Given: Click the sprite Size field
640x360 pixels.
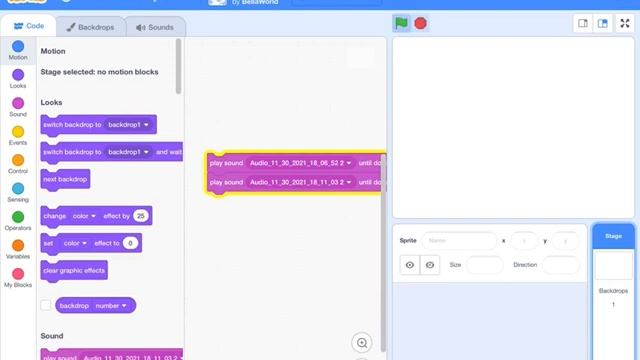Looking at the screenshot, I should coord(485,265).
